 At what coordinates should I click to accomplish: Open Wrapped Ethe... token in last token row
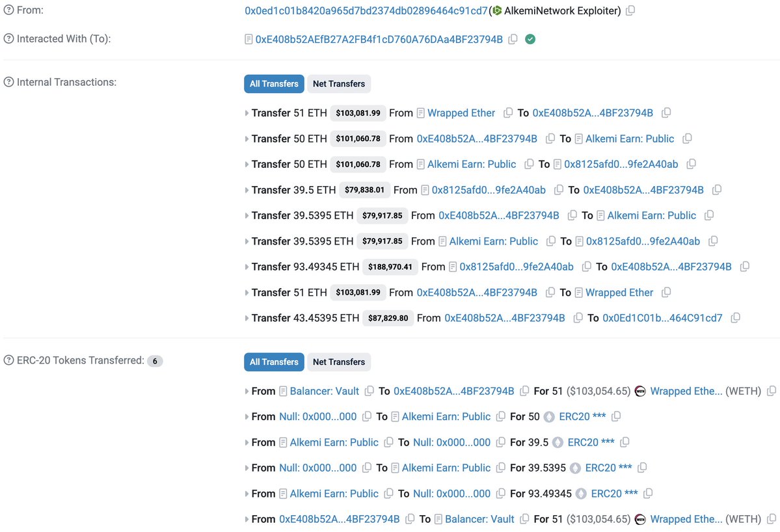click(x=686, y=519)
